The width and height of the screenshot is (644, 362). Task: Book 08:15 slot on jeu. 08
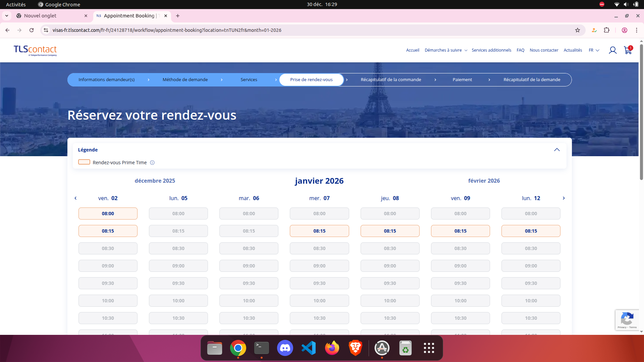(x=390, y=231)
